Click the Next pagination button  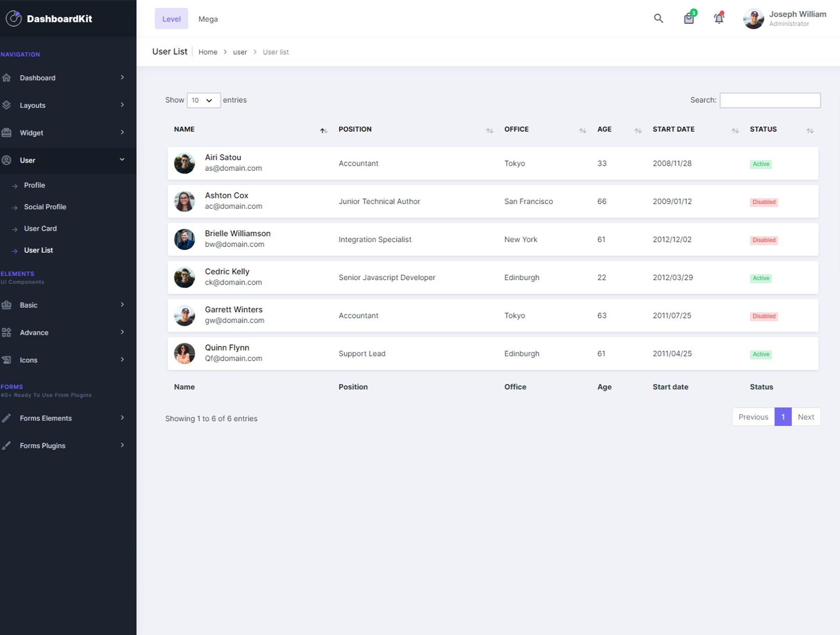pos(806,417)
